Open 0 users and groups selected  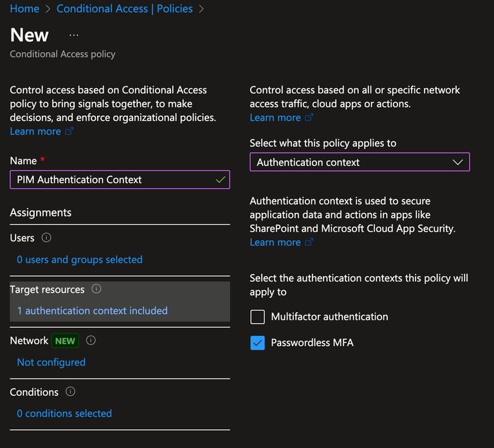click(80, 259)
